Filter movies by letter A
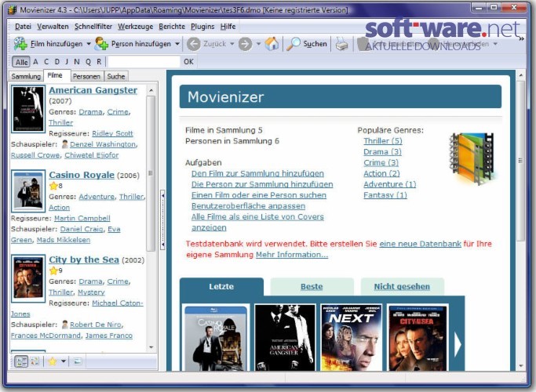This screenshot has width=536, height=392. pyautogui.click(x=35, y=62)
